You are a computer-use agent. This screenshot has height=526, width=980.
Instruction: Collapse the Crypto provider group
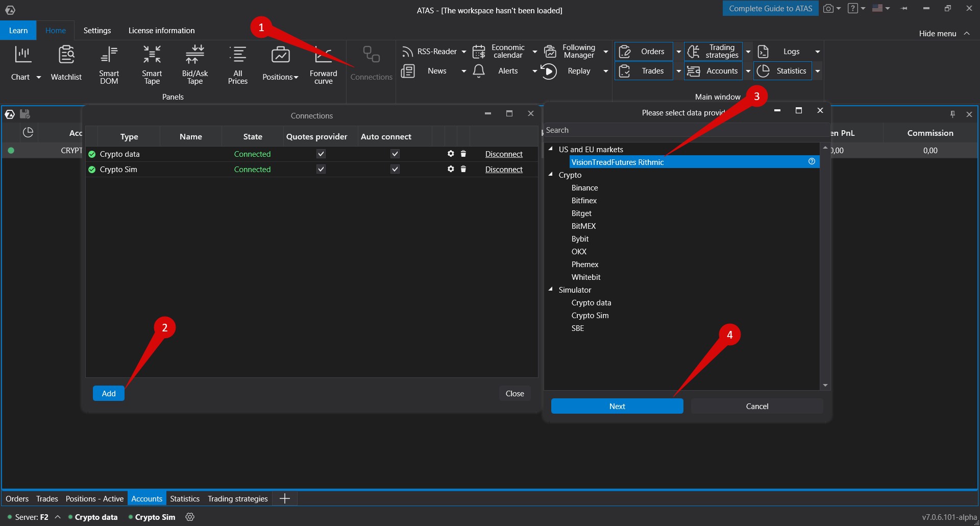[x=551, y=175]
